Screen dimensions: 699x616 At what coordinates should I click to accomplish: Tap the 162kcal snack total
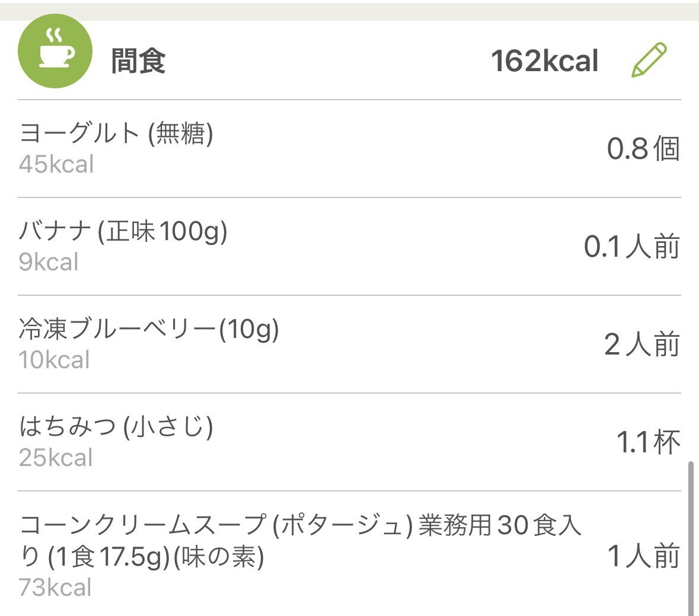coord(544,61)
